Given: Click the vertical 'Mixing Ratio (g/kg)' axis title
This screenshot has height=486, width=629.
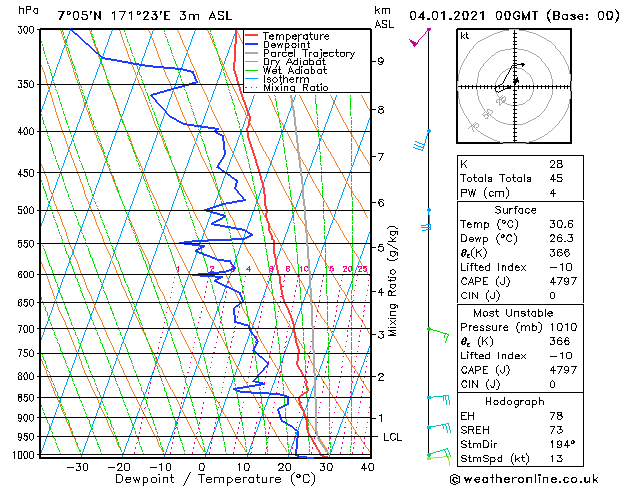Looking at the screenshot, I should click(x=392, y=281).
